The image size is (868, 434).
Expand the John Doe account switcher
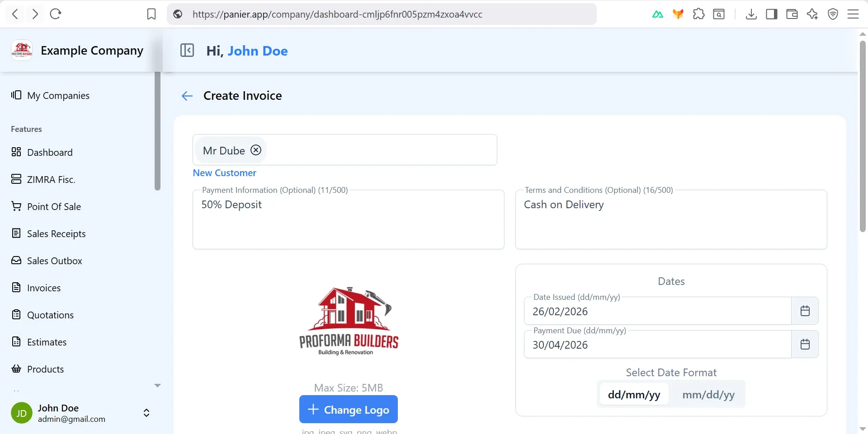(146, 413)
